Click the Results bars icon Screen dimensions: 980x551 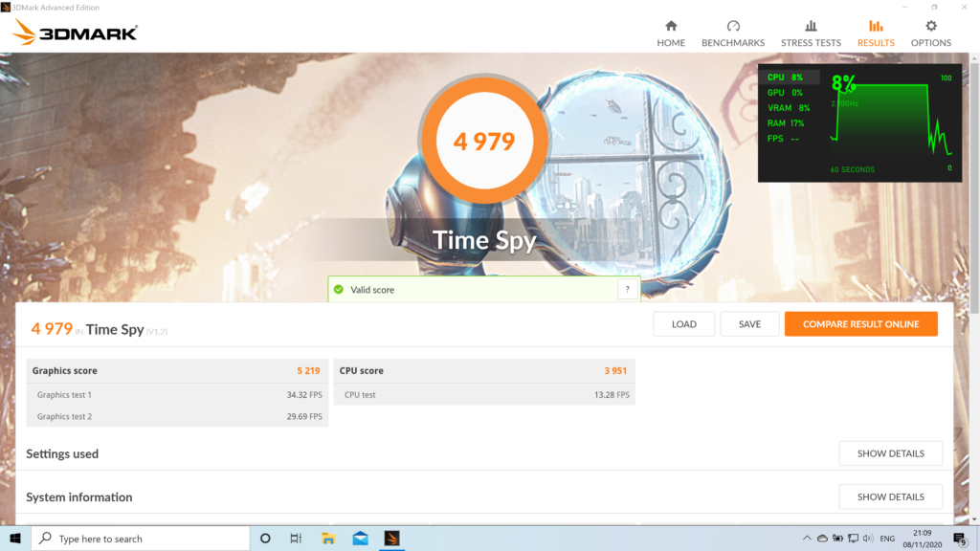[x=876, y=26]
